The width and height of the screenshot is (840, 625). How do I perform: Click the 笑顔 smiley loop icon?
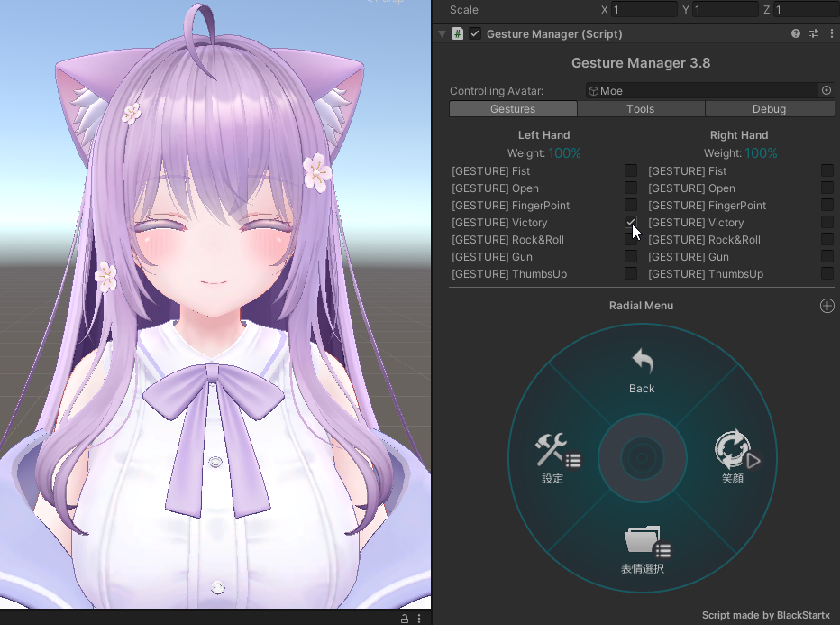click(x=733, y=449)
